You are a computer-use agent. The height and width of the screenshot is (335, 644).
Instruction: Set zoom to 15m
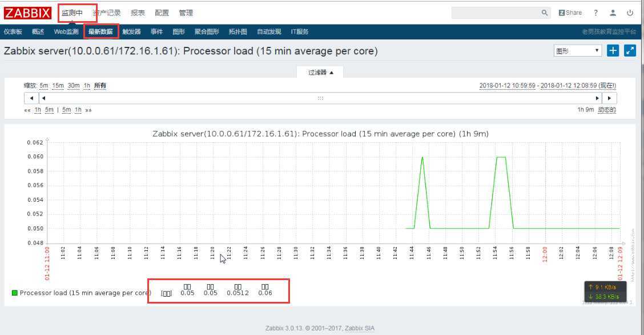coord(58,86)
